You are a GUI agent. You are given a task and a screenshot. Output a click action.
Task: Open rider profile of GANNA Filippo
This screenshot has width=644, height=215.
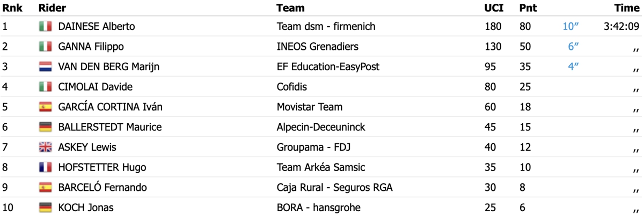[x=91, y=47]
